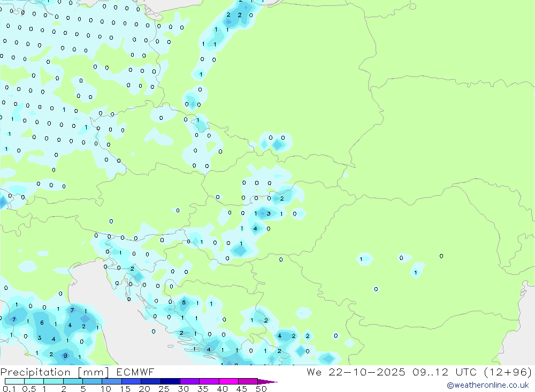Click the legend label '0.5'

point(29,389)
